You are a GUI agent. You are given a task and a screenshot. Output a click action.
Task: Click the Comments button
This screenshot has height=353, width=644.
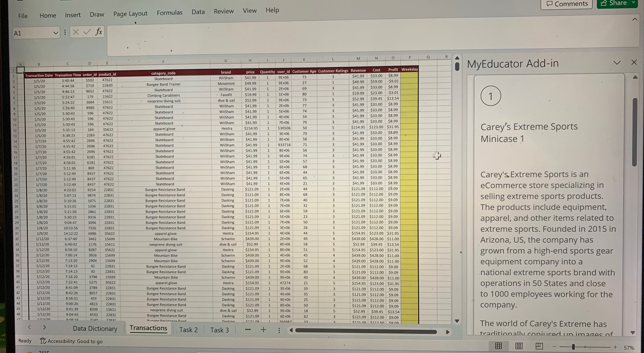point(566,4)
